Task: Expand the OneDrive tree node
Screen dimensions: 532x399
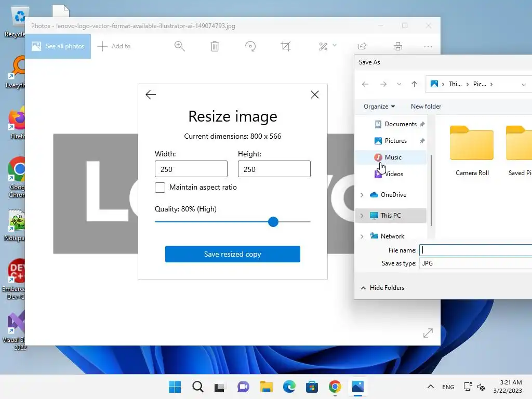Action: 362,195
